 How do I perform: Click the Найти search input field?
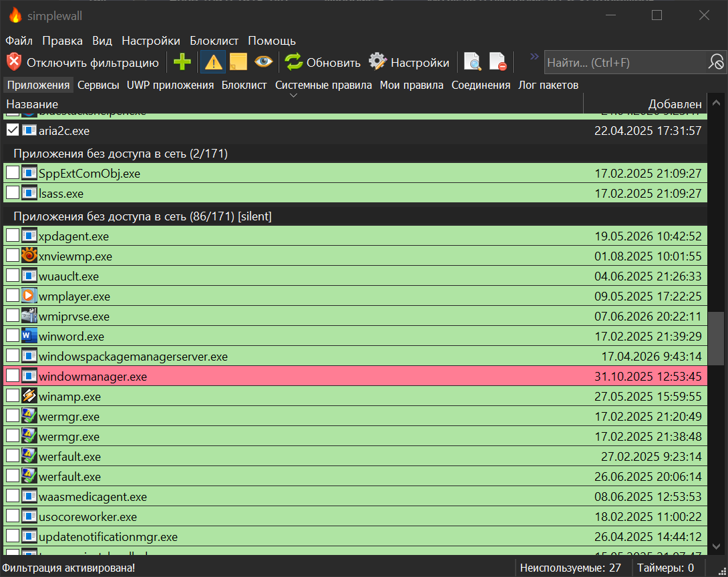click(624, 62)
